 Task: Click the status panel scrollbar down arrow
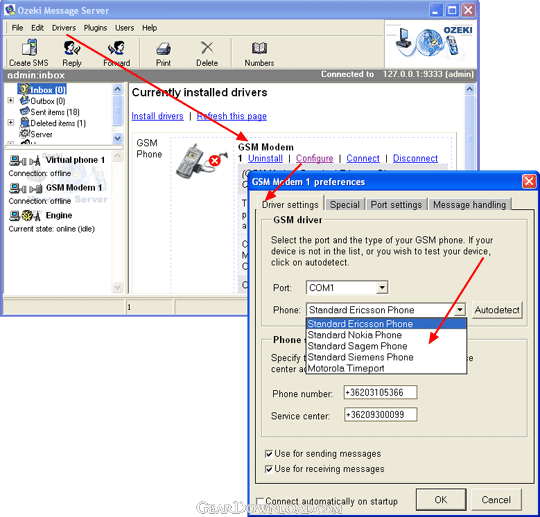[x=117, y=287]
